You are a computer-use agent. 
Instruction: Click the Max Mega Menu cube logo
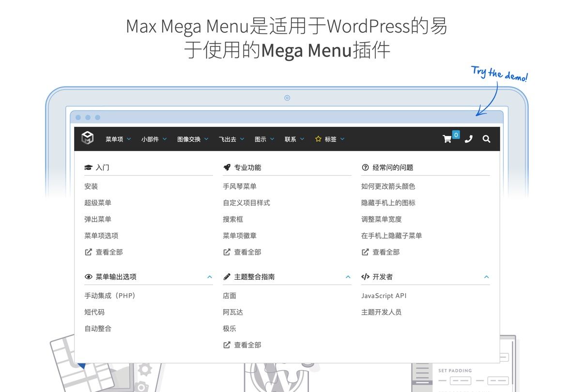pyautogui.click(x=87, y=138)
